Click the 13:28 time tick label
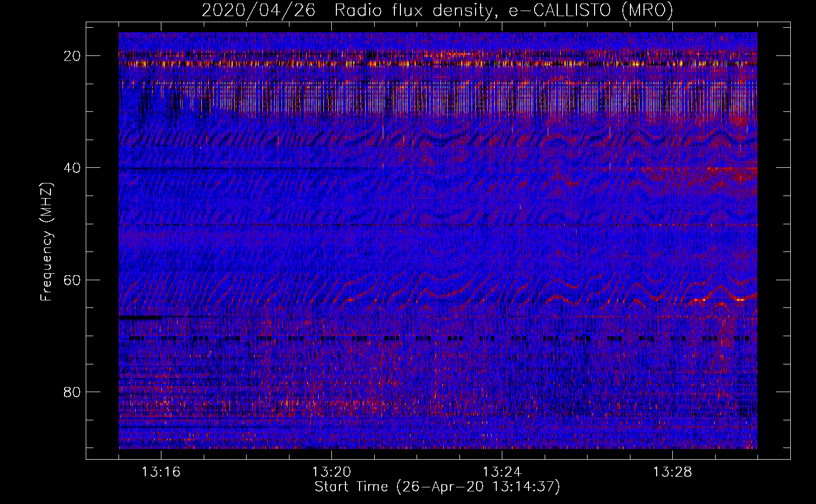Image resolution: width=816 pixels, height=504 pixels. coord(672,472)
